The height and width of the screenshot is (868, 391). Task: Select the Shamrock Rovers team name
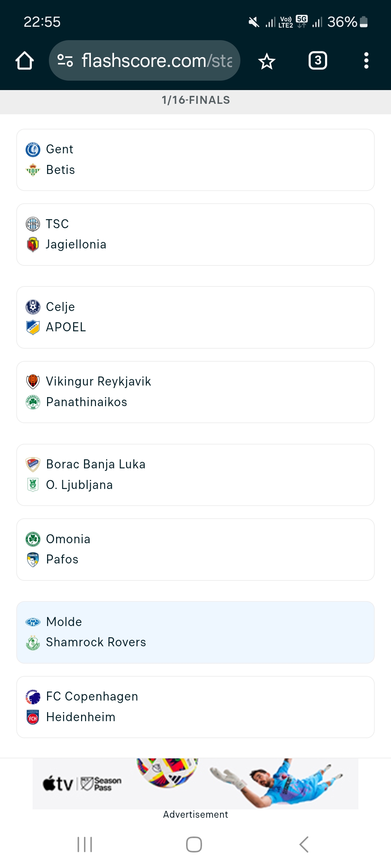pos(96,642)
